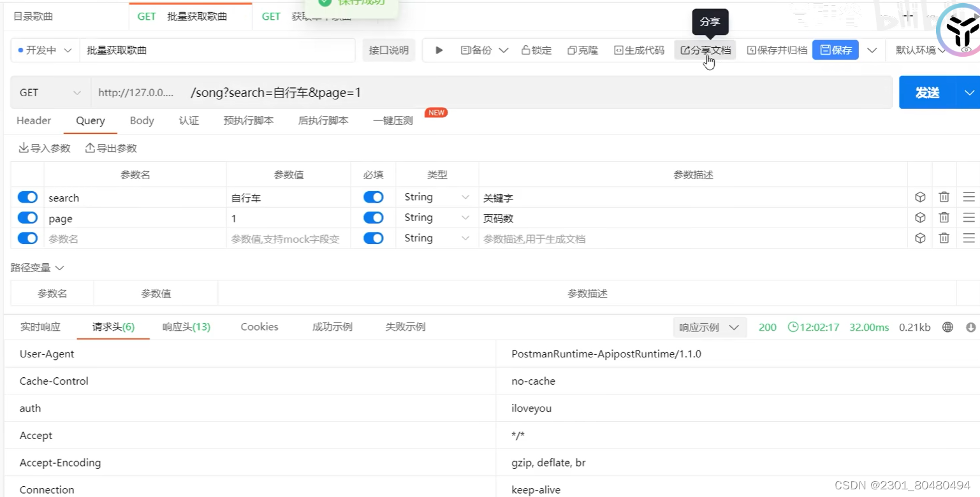Expand the arrow next to 发送
This screenshot has height=497, width=980.
tap(969, 92)
